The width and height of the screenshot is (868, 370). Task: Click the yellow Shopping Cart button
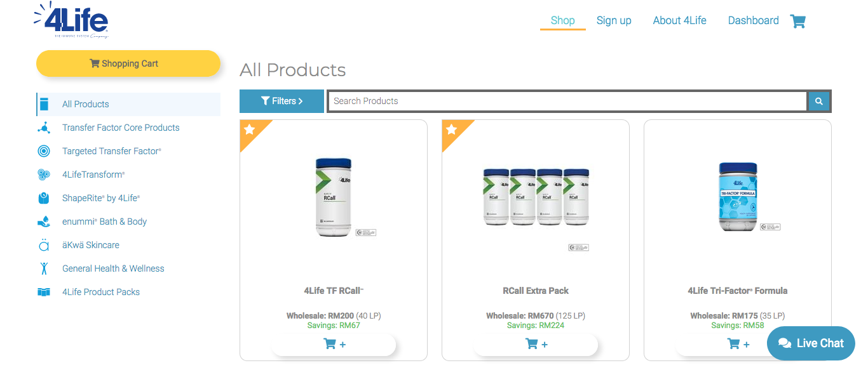pyautogui.click(x=128, y=63)
